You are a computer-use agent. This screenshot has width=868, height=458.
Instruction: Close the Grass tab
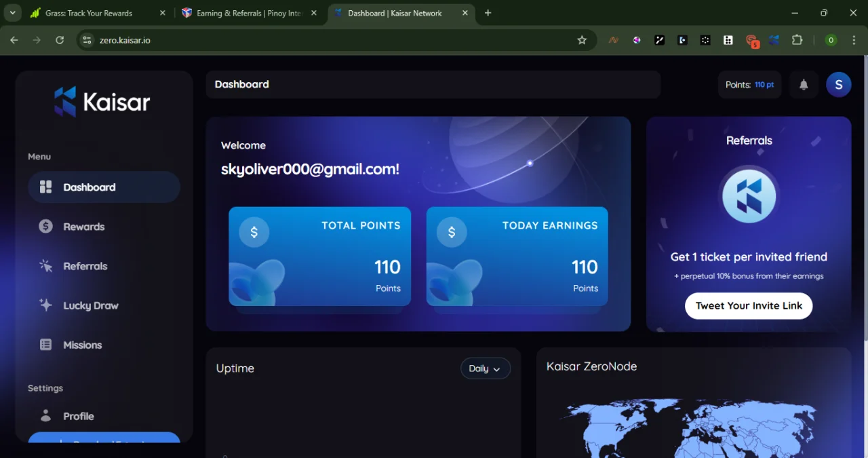point(162,13)
